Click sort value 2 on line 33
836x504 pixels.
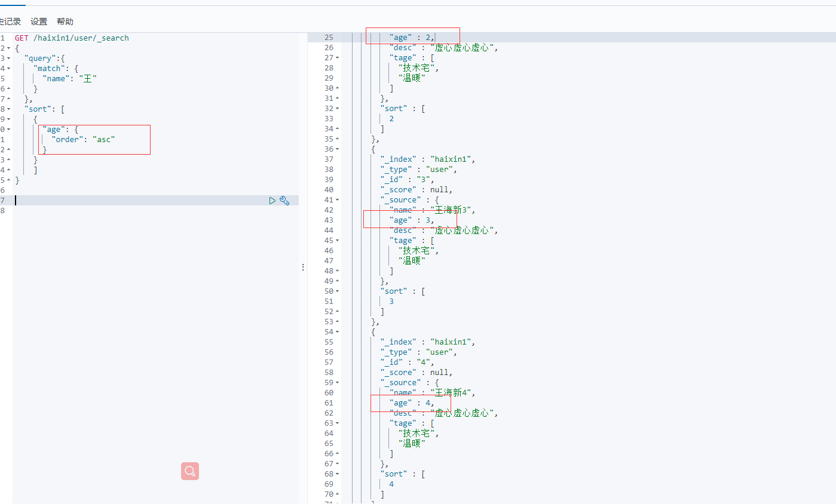pyautogui.click(x=391, y=119)
